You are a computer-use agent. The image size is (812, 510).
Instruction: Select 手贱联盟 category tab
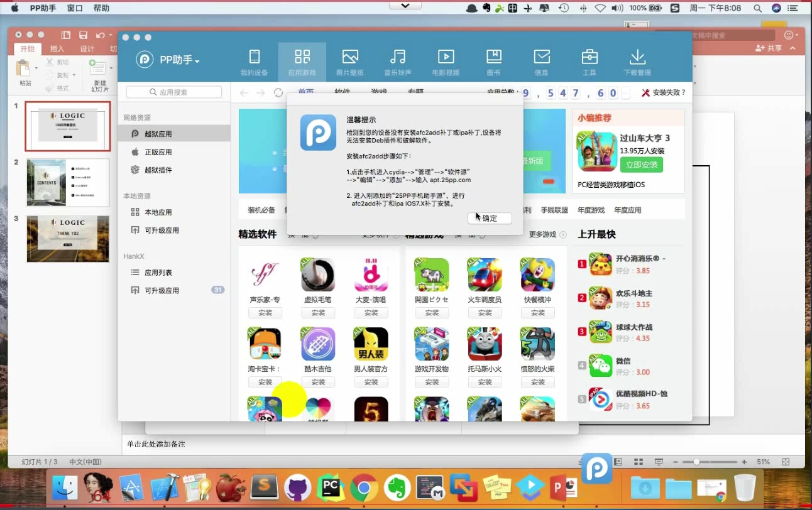pos(554,210)
